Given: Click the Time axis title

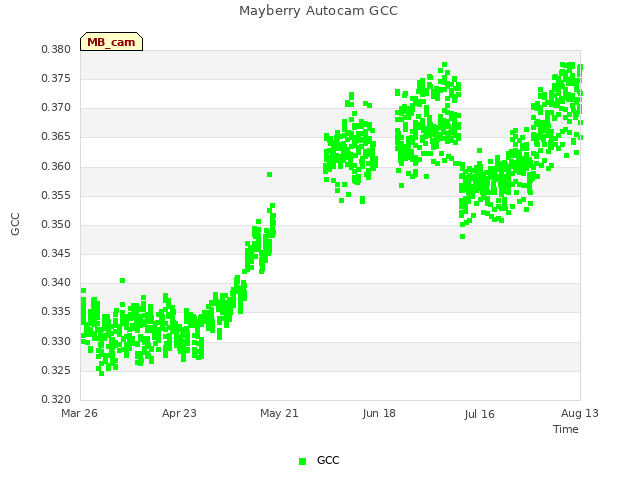Looking at the screenshot, I should (x=566, y=429).
